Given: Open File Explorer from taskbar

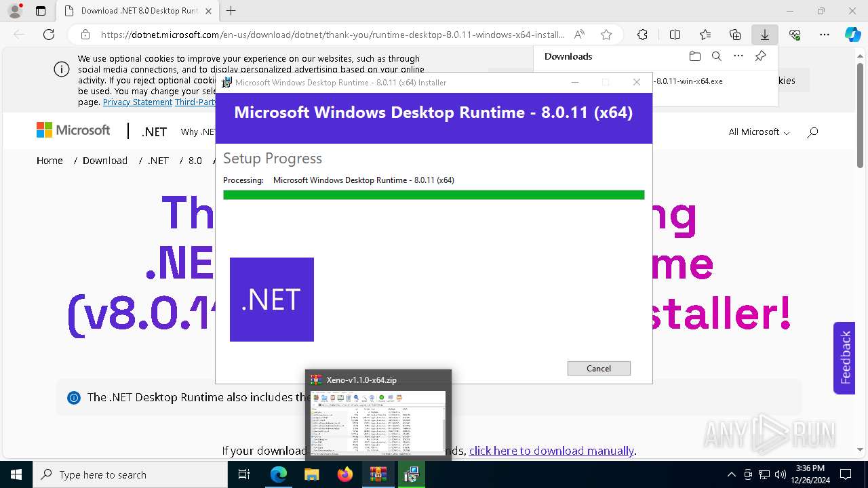Looking at the screenshot, I should point(312,474).
